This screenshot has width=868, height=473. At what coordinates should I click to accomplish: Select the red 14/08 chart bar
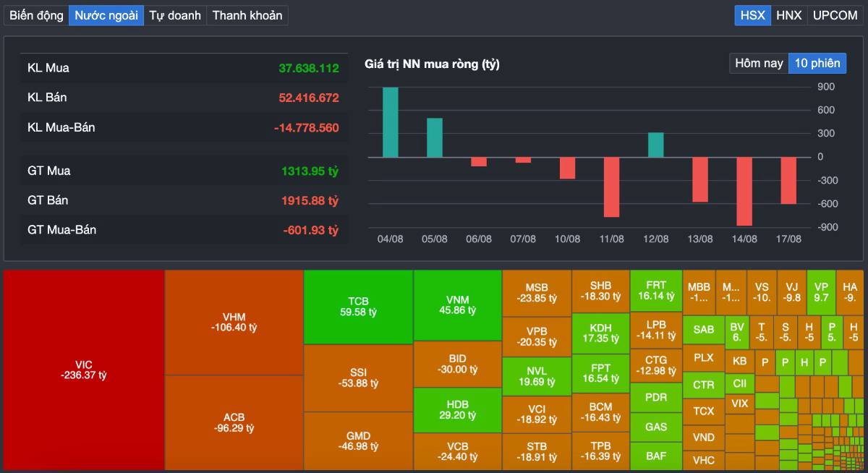click(x=744, y=191)
